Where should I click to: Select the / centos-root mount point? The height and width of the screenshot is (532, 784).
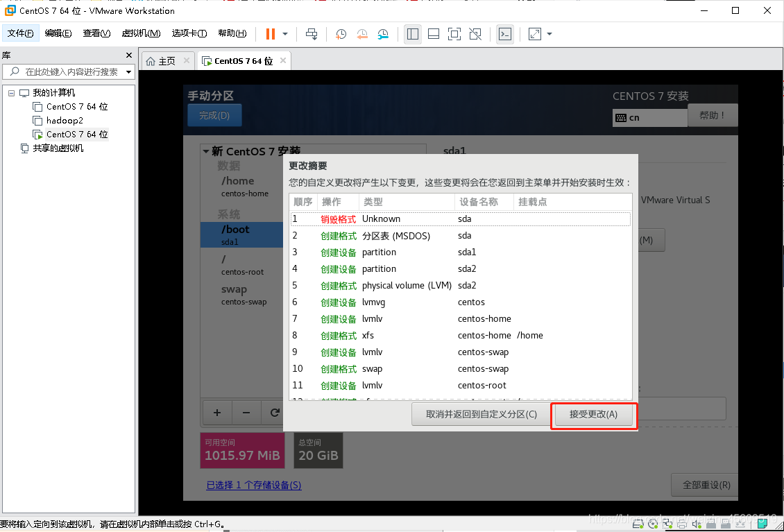tap(241, 264)
